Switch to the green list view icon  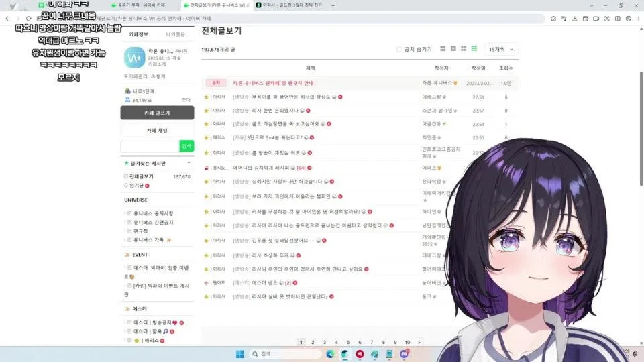(474, 49)
